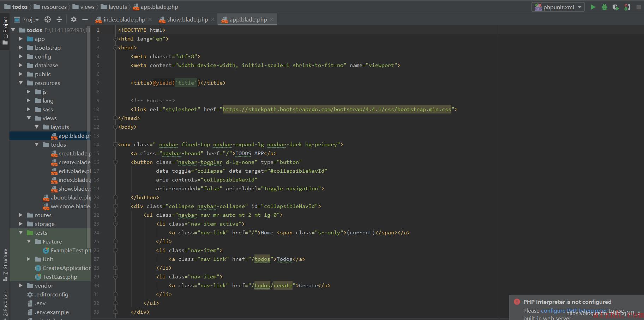644x320 pixels.
Task: Collapse the todos subfolder under views
Action: (x=37, y=144)
